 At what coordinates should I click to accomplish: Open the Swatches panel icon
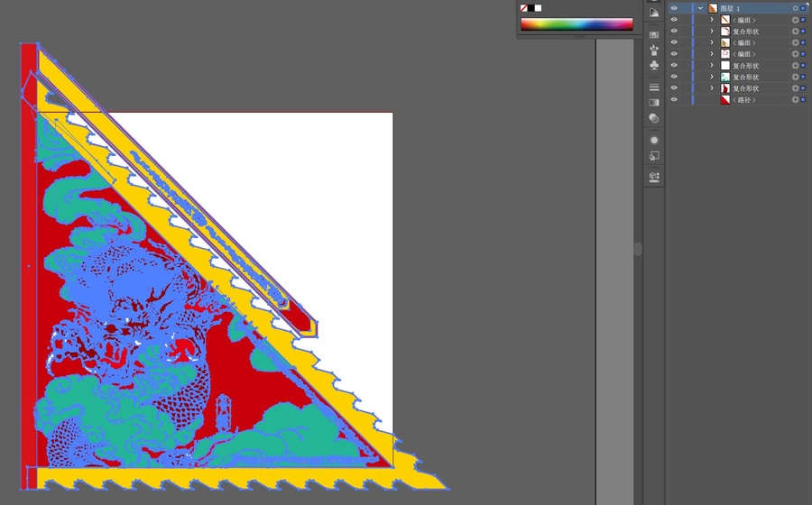tap(654, 35)
